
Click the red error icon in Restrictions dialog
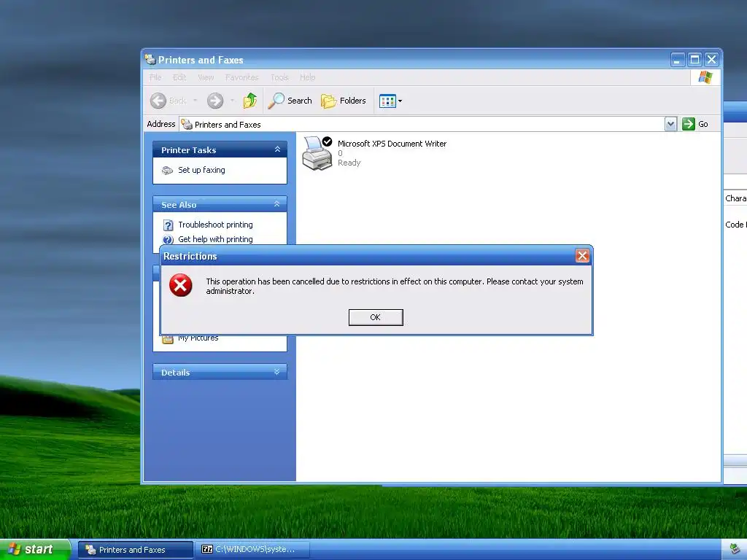[181, 285]
